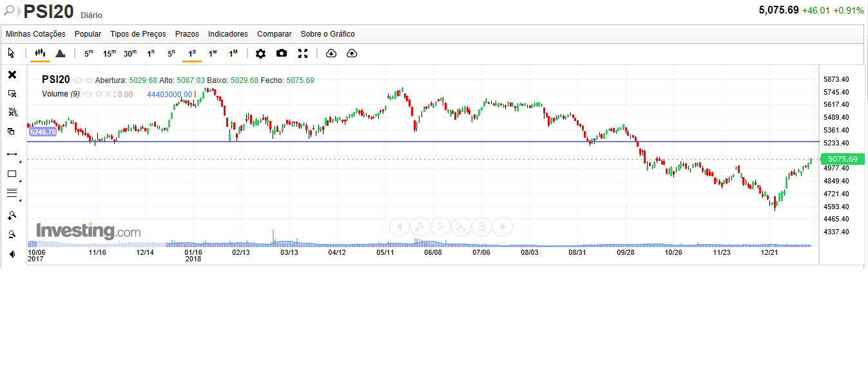Remove the Volume indicator with its X

[x=108, y=94]
